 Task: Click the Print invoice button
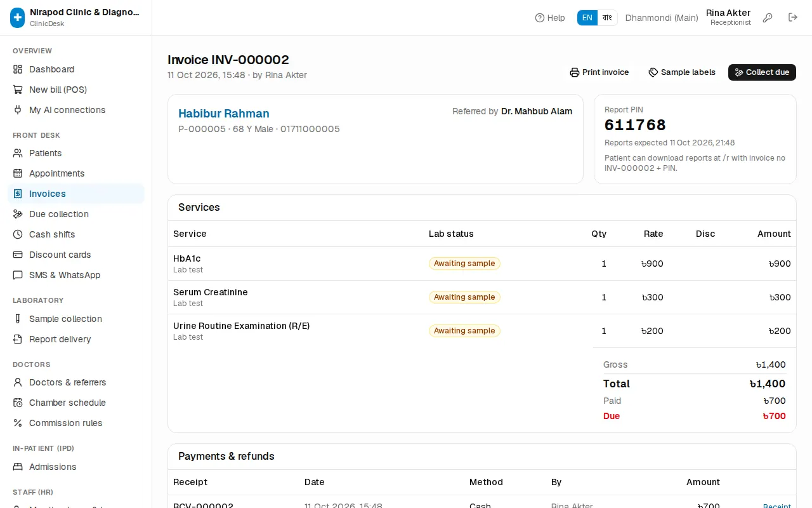(599, 72)
